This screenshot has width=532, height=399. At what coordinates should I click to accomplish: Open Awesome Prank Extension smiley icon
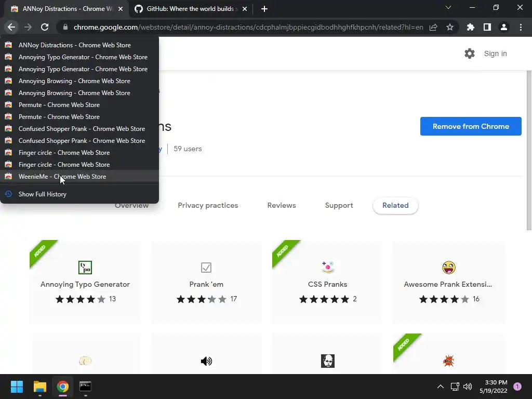[x=449, y=268]
